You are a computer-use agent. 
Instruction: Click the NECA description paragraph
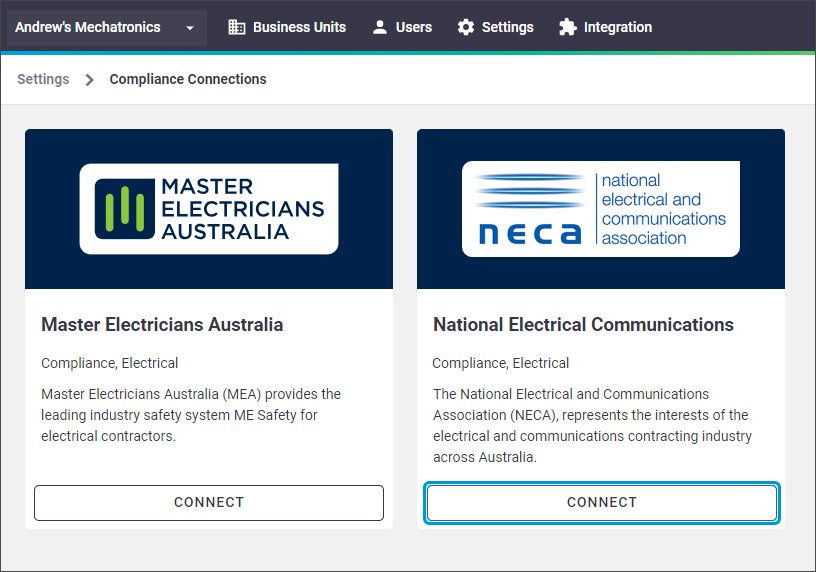[592, 425]
